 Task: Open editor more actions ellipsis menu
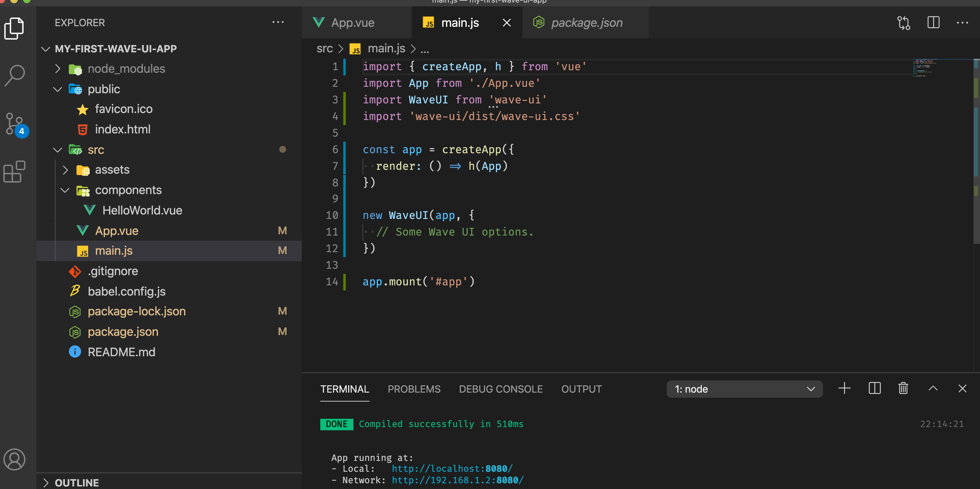[x=963, y=22]
